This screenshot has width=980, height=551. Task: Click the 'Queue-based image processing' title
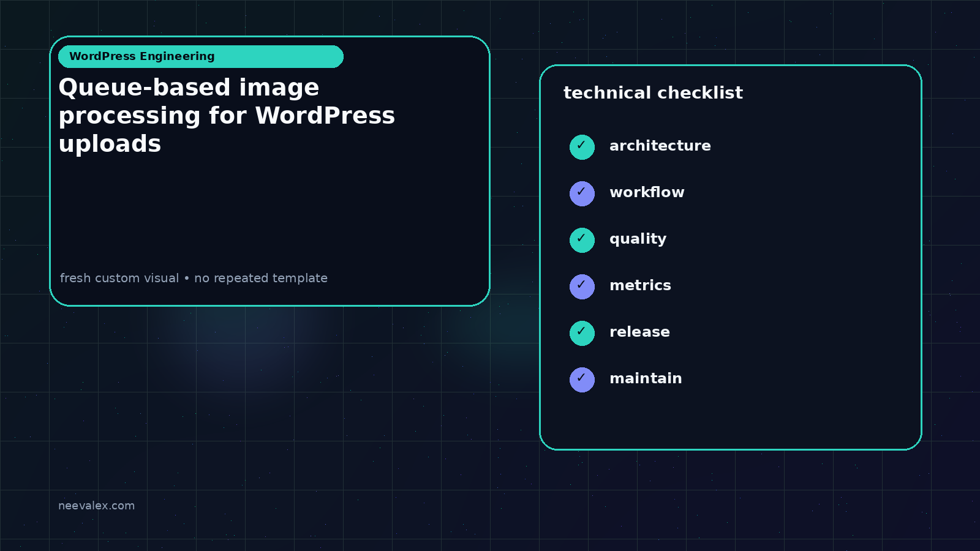pos(227,115)
